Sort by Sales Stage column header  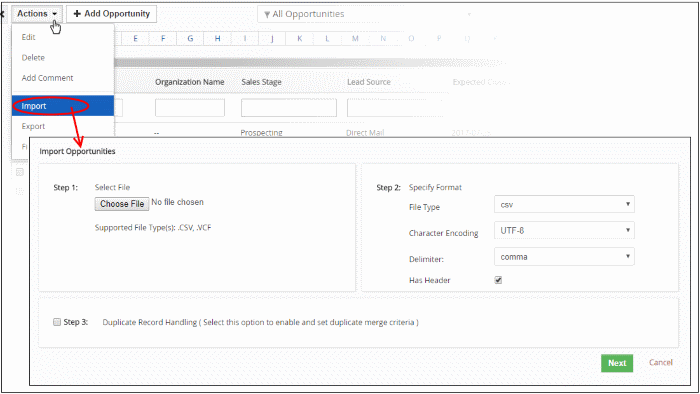262,82
